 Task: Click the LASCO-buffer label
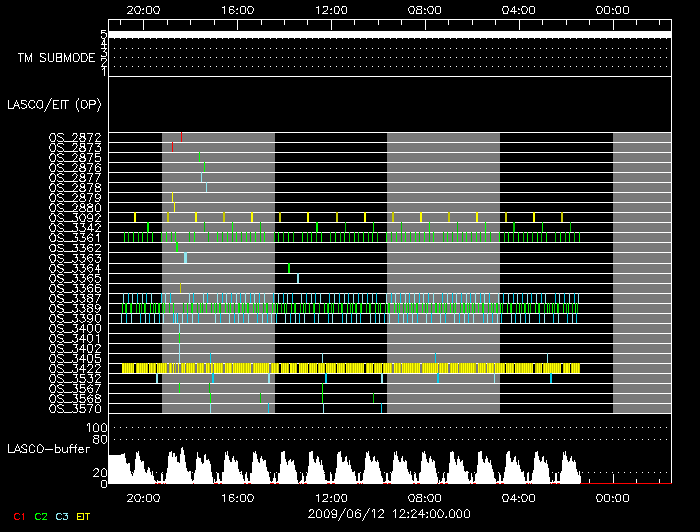[49, 449]
